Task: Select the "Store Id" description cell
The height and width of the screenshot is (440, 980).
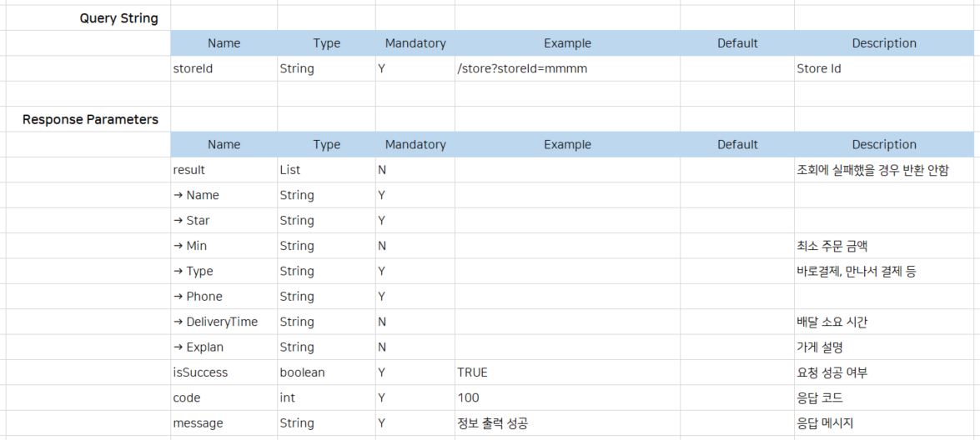Action: click(x=819, y=68)
